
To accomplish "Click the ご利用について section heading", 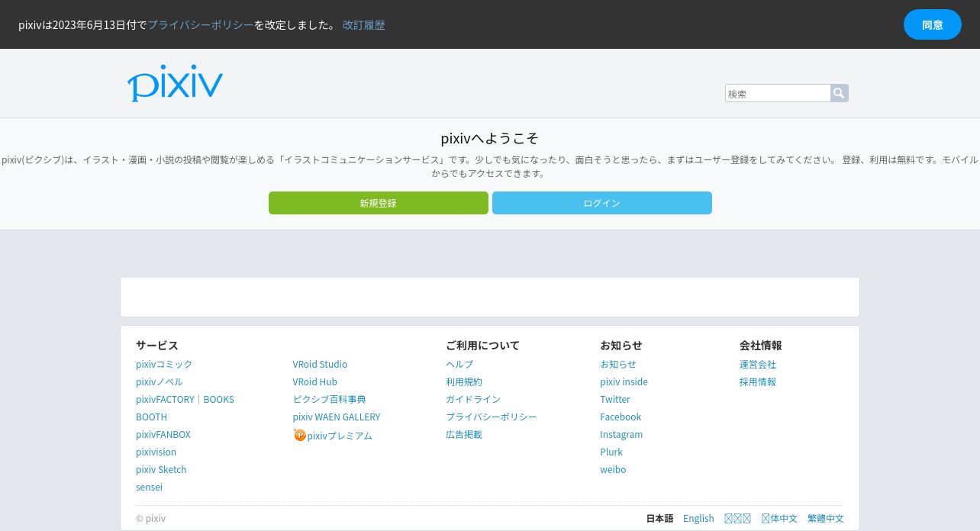I will click(x=482, y=345).
